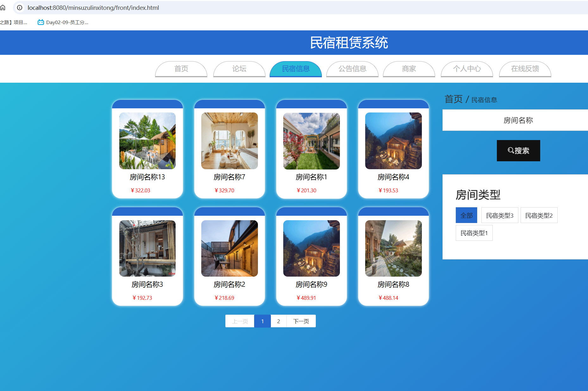Click the browser address bar URL

[x=93, y=8]
